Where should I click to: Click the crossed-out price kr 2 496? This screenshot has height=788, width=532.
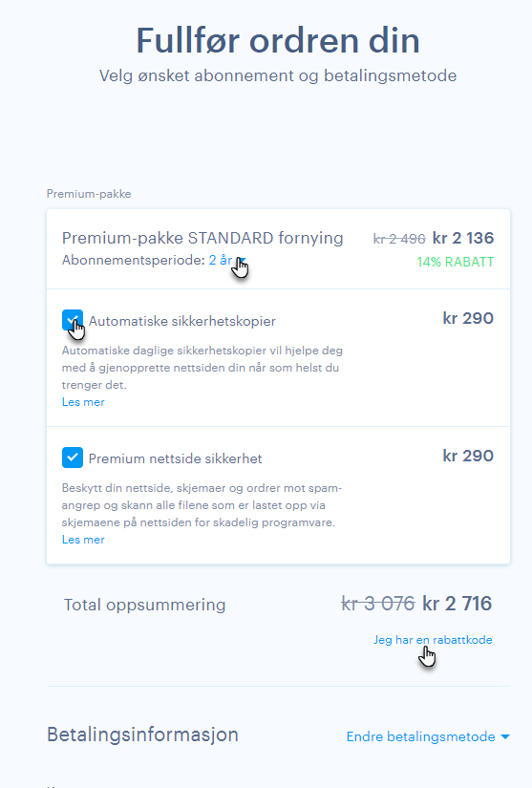tap(399, 239)
